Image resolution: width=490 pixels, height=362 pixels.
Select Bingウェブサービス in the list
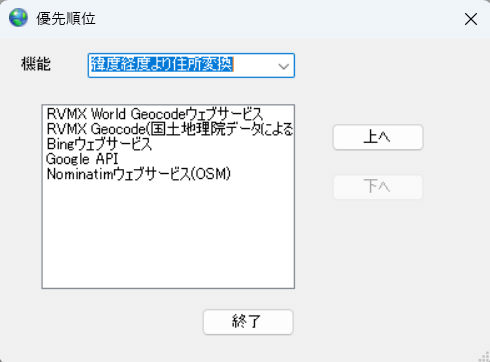(168, 144)
